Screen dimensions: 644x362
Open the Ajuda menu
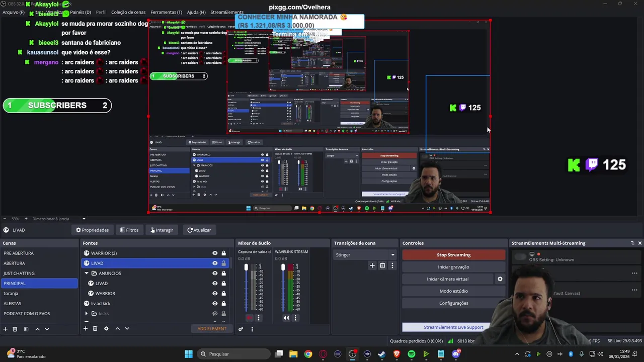point(196,12)
